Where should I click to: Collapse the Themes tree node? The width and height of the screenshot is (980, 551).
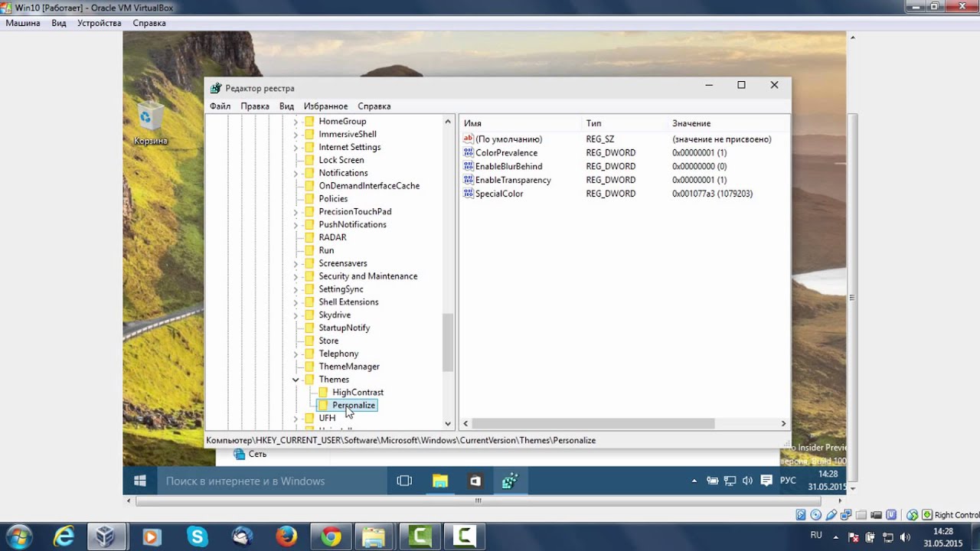pos(296,380)
